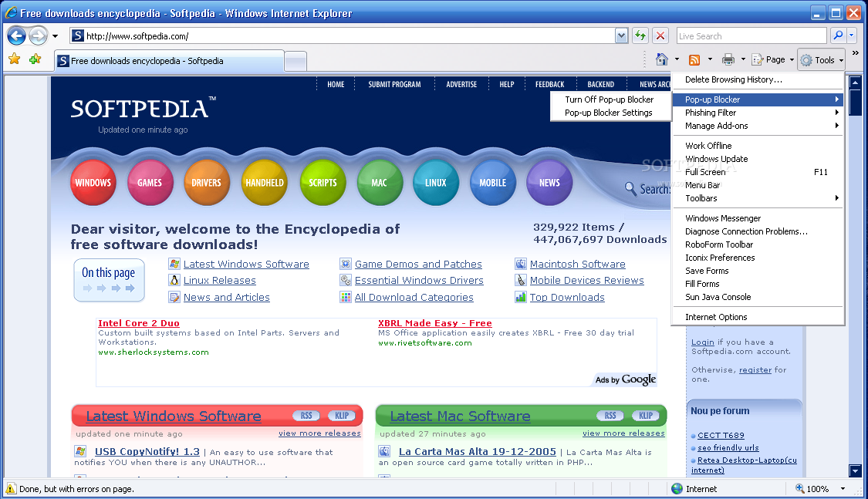The width and height of the screenshot is (868, 499).
Task: Click the On this page button
Action: (x=109, y=280)
